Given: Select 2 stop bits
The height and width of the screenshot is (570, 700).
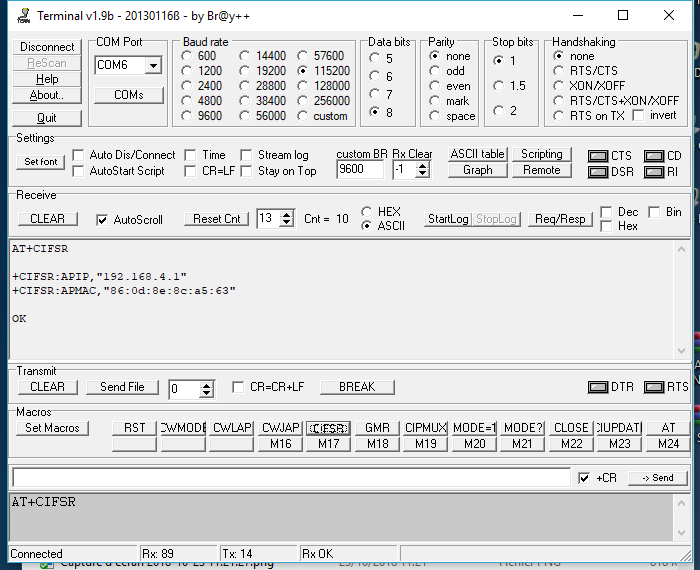Looking at the screenshot, I should [x=499, y=110].
